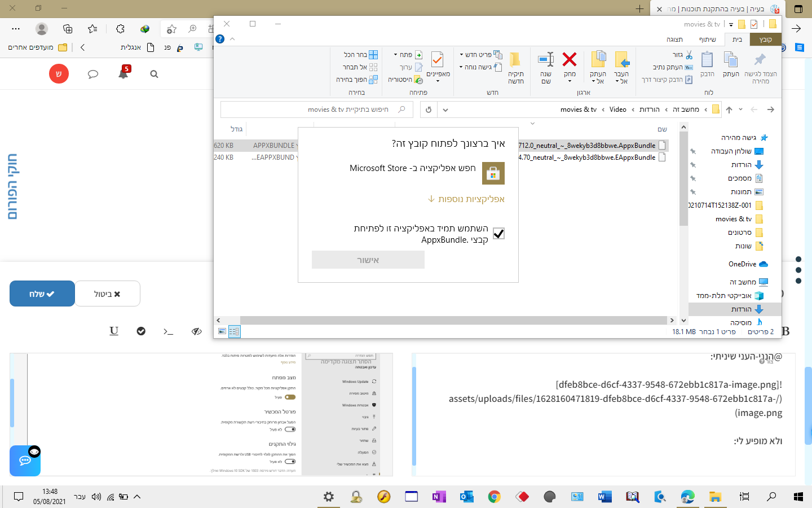
Task: Open recent locations dropdown beside back arrows
Action: (741, 110)
